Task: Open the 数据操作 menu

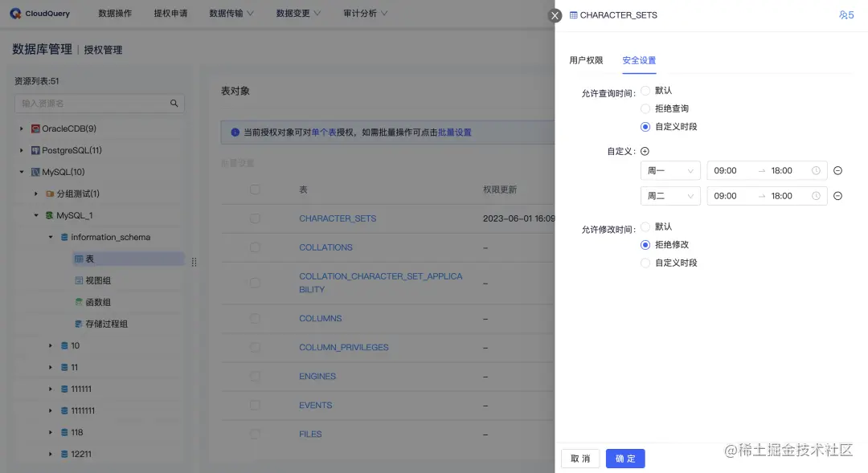Action: (x=115, y=14)
